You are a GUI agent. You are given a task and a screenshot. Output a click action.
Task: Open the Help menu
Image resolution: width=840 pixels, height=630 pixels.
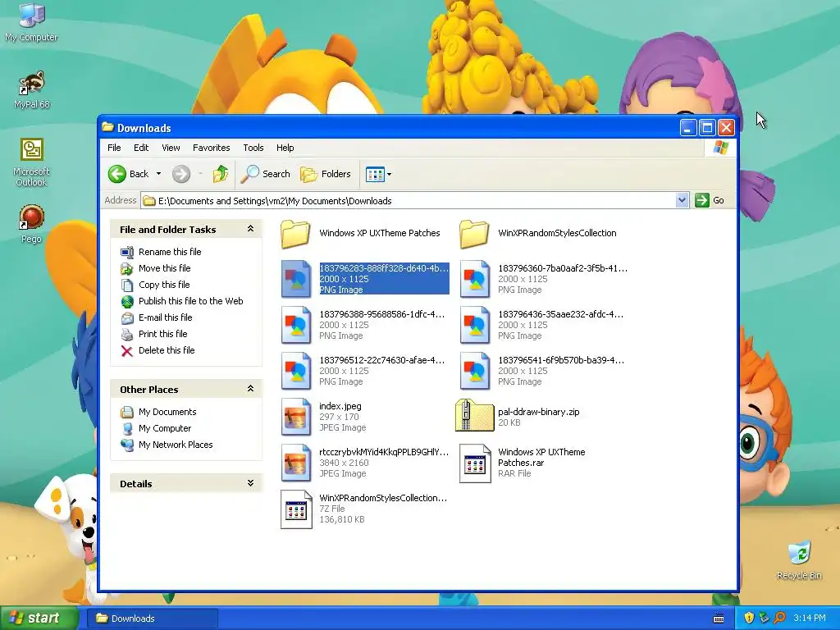[x=285, y=148]
